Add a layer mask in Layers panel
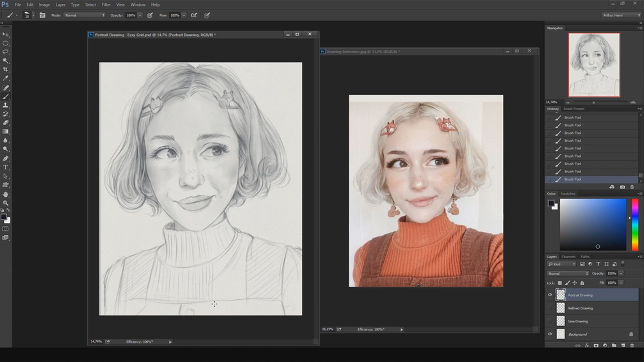Viewport: 644px width, 362px height. coord(596,345)
